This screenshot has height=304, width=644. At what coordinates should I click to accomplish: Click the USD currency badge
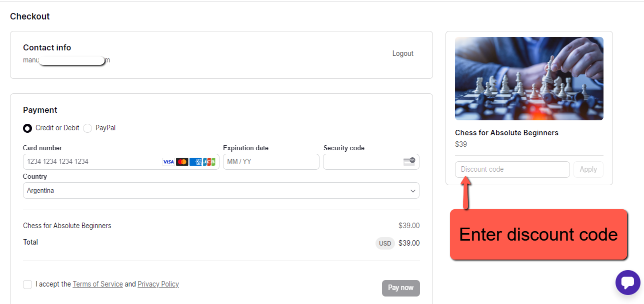[x=385, y=244]
